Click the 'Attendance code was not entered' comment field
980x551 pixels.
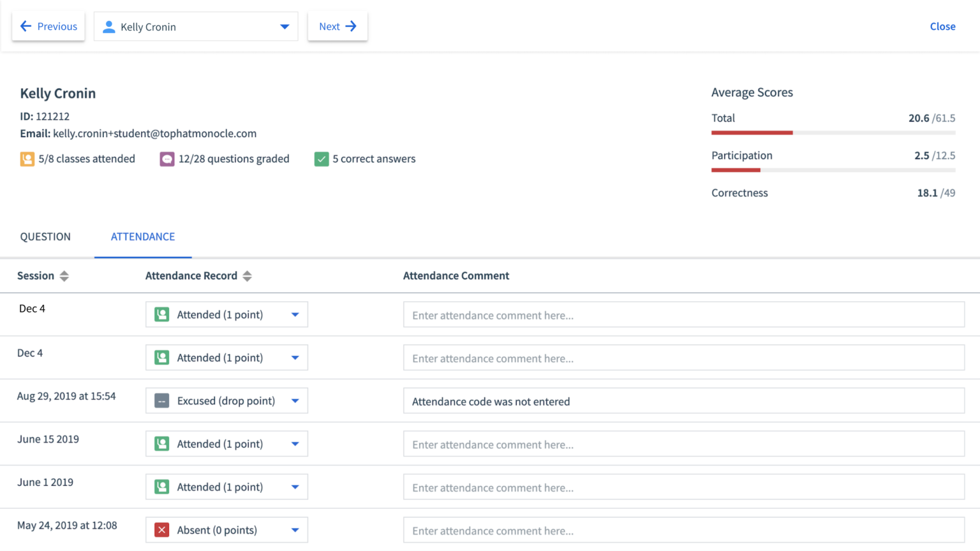click(x=683, y=401)
